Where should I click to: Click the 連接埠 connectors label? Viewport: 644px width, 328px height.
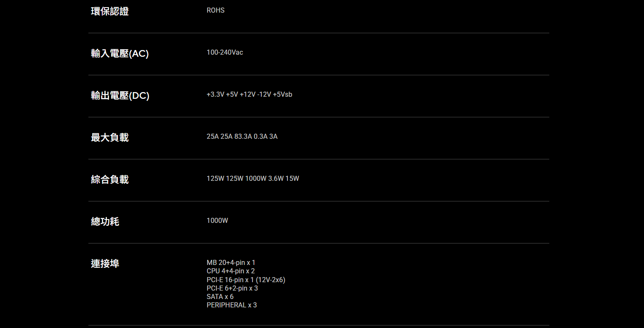(105, 264)
